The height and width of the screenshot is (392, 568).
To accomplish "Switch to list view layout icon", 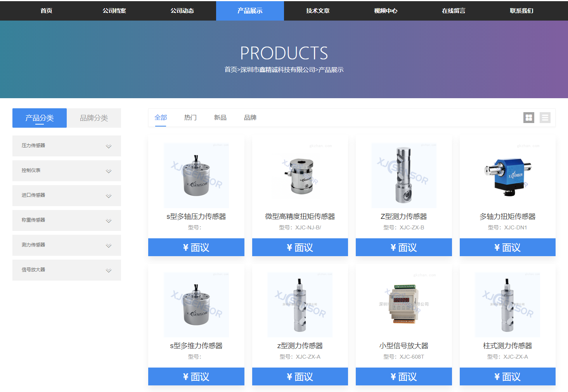I will [x=545, y=118].
